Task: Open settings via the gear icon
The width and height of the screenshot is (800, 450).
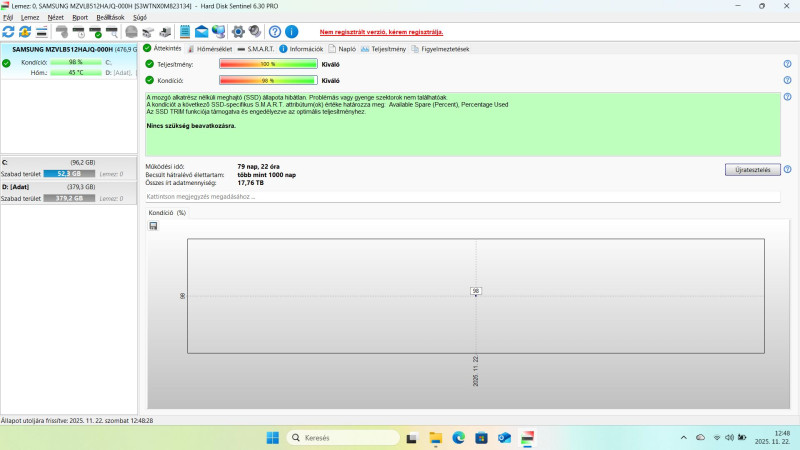Action: (238, 32)
